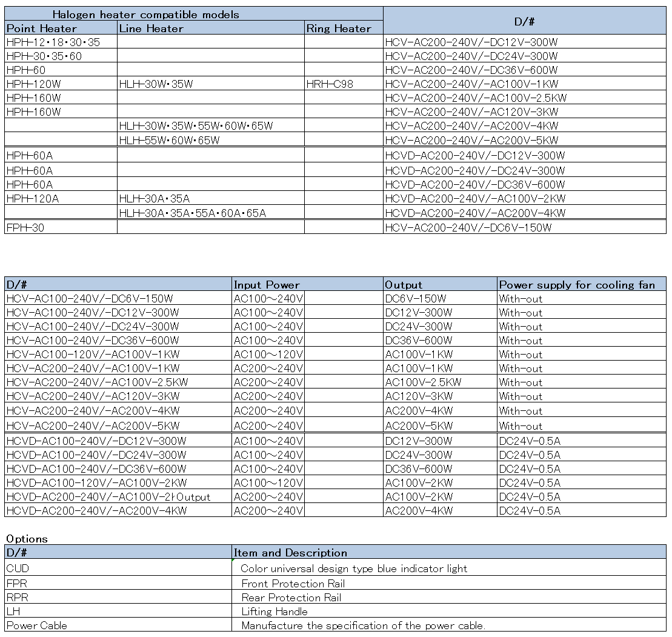Select cell 'HLH-30W·35W'

[x=211, y=84]
